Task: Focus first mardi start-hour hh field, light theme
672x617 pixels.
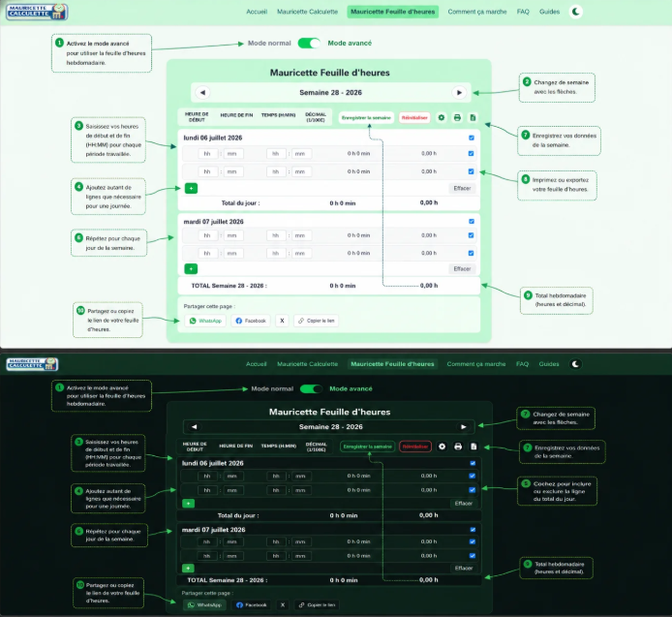Action: tap(208, 235)
